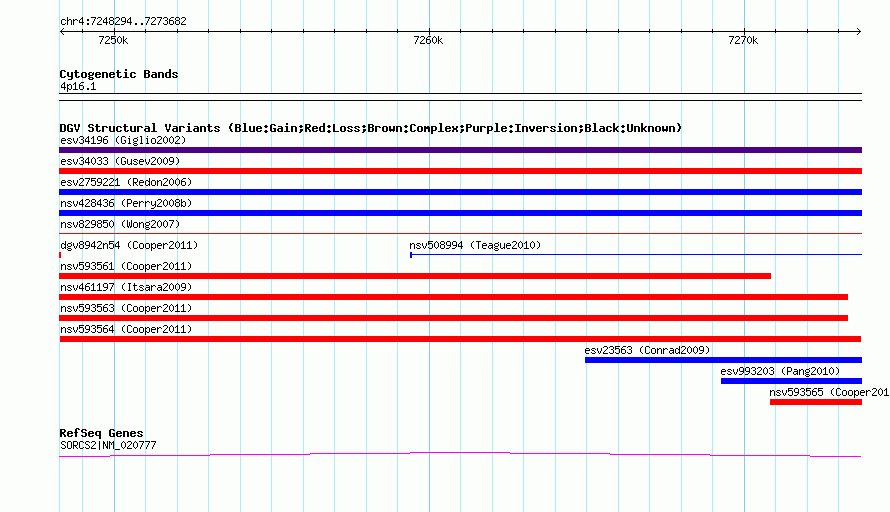
Task: Select the red esv34033 loss bar
Action: click(x=460, y=171)
